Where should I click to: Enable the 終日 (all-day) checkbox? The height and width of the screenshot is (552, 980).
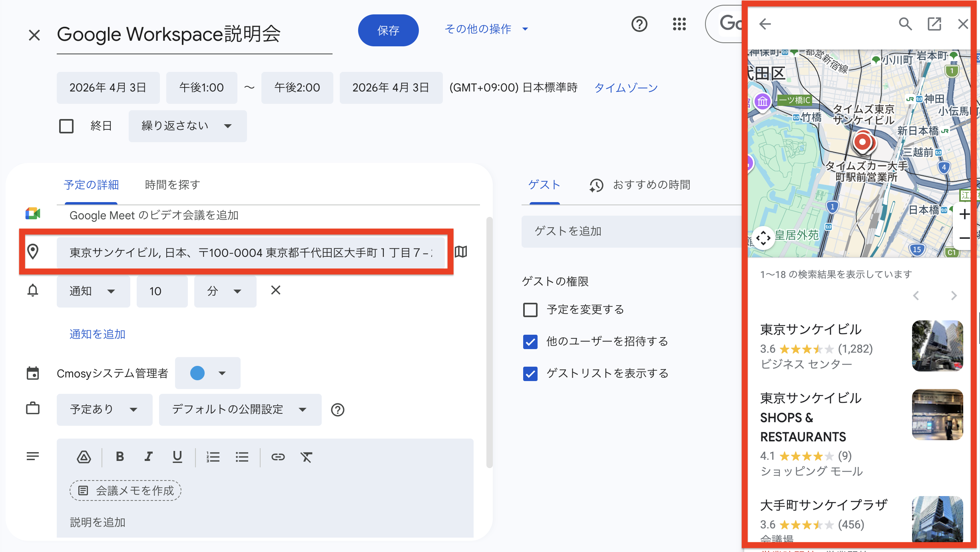[x=66, y=126]
